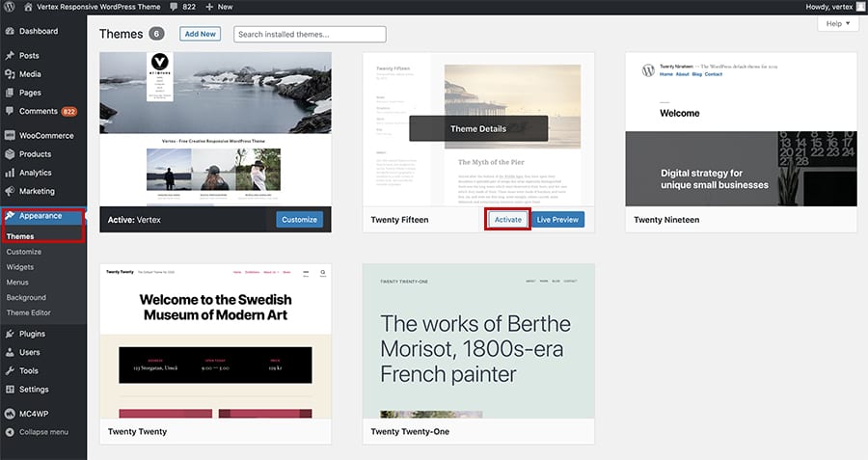The width and height of the screenshot is (868, 460).
Task: Click the WooCommerce icon in sidebar
Action: (x=10, y=135)
